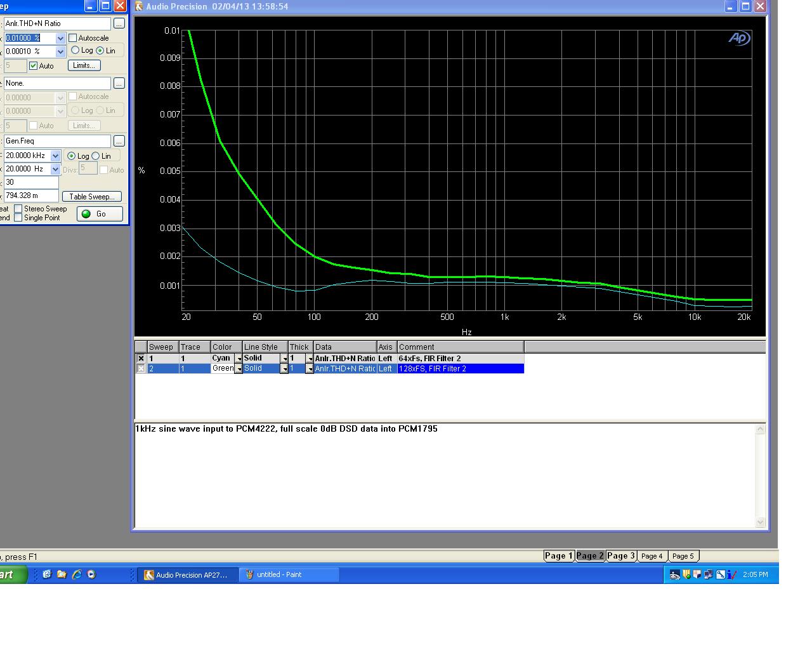Open the first quick launch icon beside Start
Image resolution: width=812 pixels, height=650 pixels.
coord(46,574)
